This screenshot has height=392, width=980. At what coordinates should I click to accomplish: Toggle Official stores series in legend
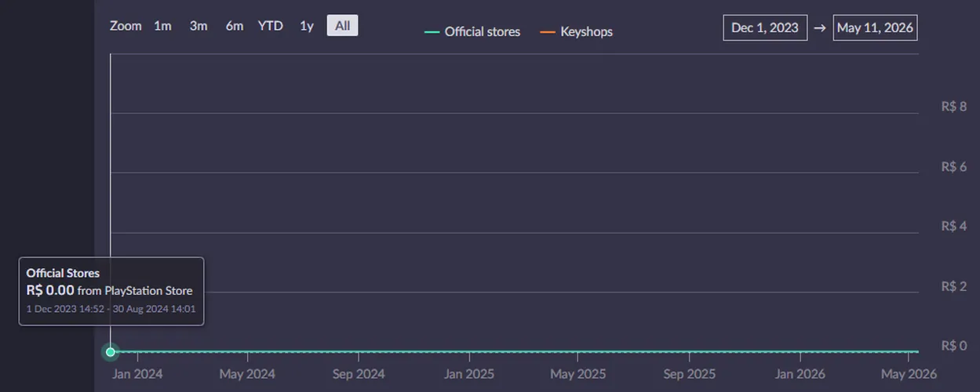click(x=472, y=32)
